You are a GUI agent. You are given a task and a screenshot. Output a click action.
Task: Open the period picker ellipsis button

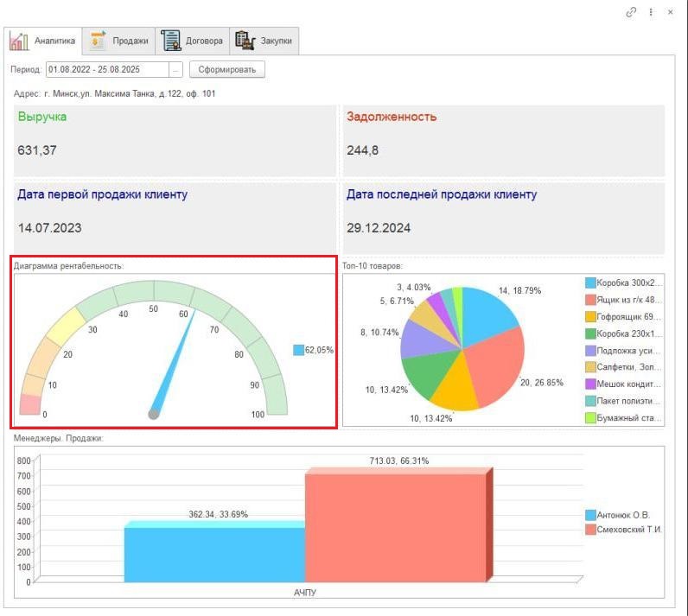pyautogui.click(x=176, y=69)
